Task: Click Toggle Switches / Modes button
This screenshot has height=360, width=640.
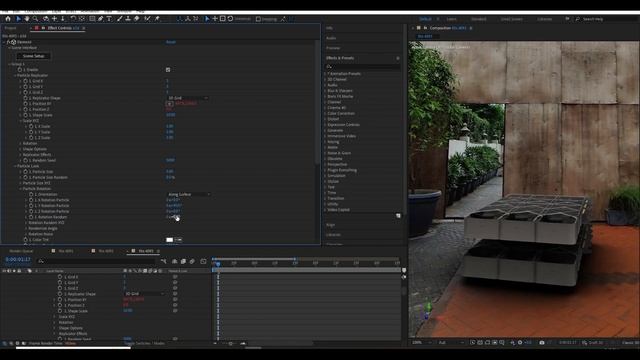Action: click(144, 343)
